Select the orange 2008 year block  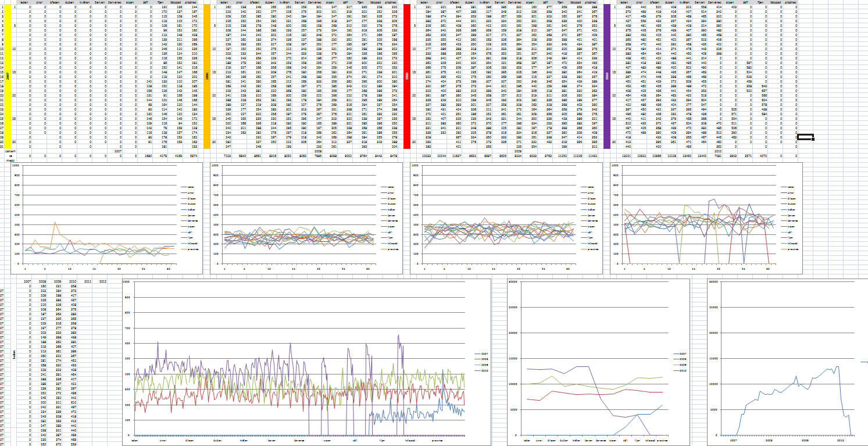tap(207, 76)
